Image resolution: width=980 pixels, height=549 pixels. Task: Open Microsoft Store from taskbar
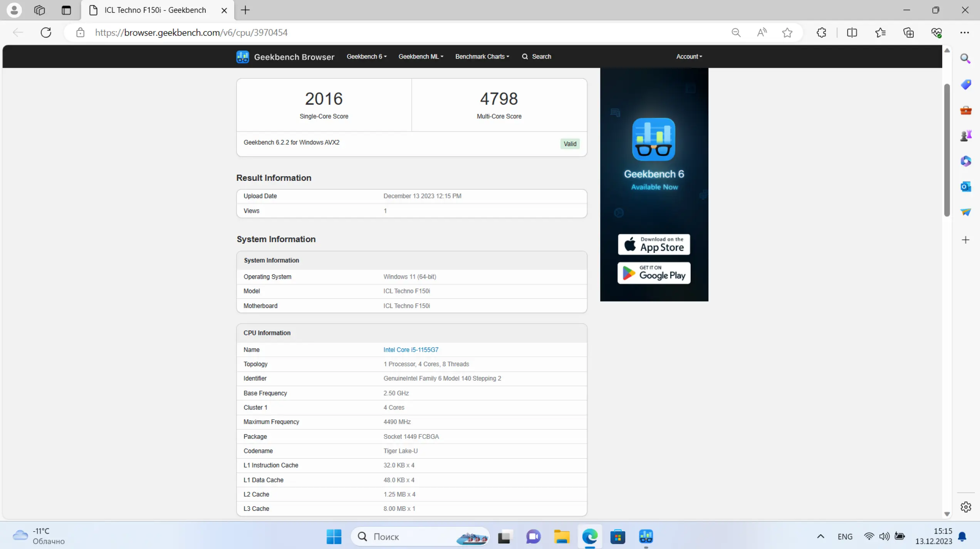coord(618,536)
